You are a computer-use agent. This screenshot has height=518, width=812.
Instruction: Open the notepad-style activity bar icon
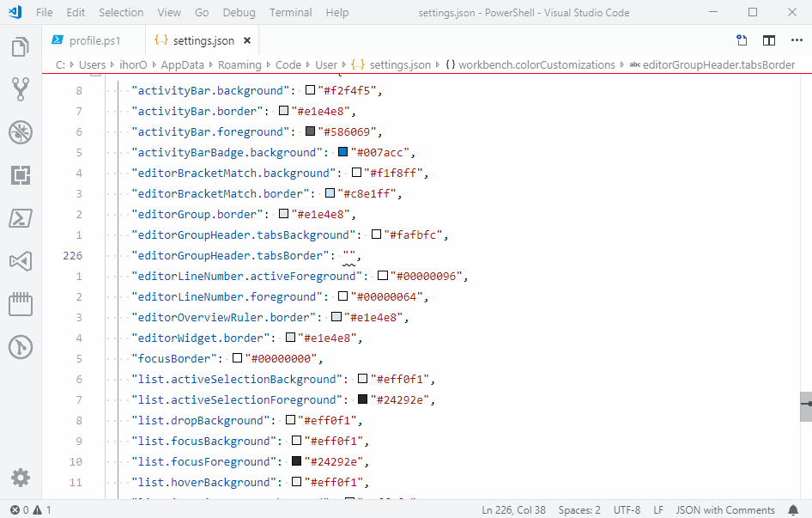(x=21, y=304)
